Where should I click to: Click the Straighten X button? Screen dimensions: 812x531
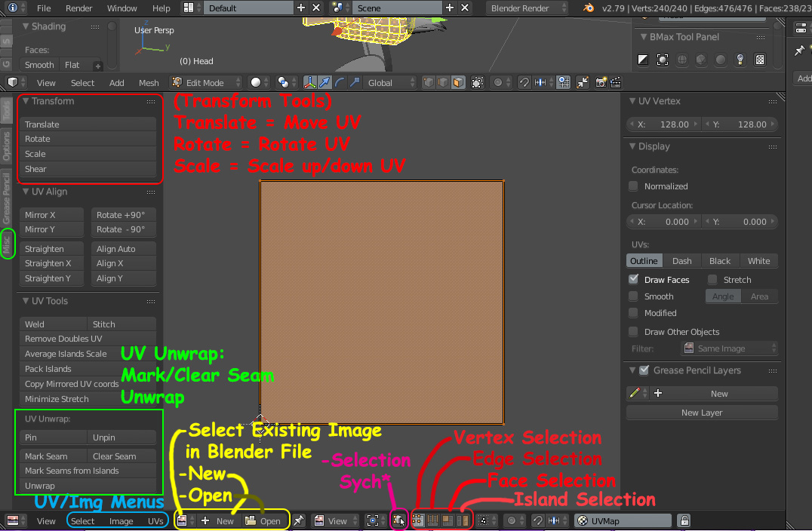[x=52, y=263]
